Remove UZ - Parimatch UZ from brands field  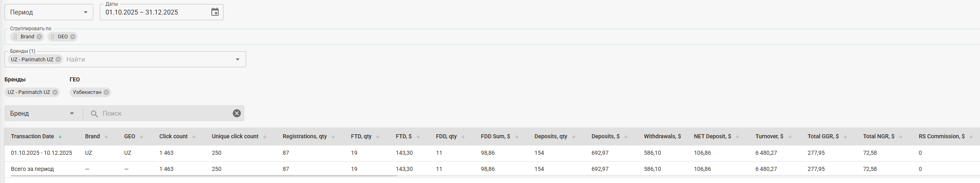click(58, 59)
